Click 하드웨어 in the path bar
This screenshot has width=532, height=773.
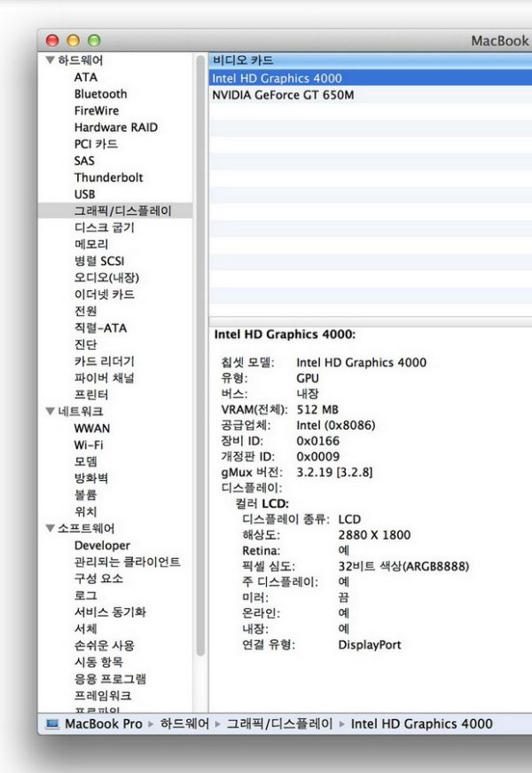[x=184, y=723]
